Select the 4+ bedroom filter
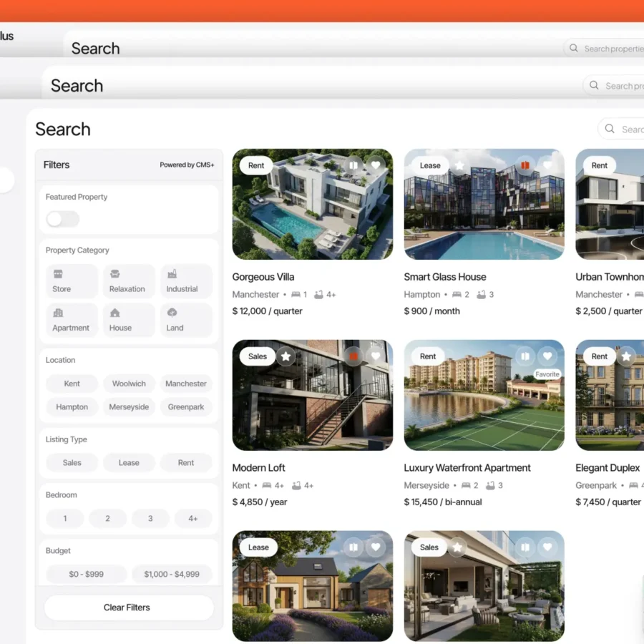 coord(192,518)
